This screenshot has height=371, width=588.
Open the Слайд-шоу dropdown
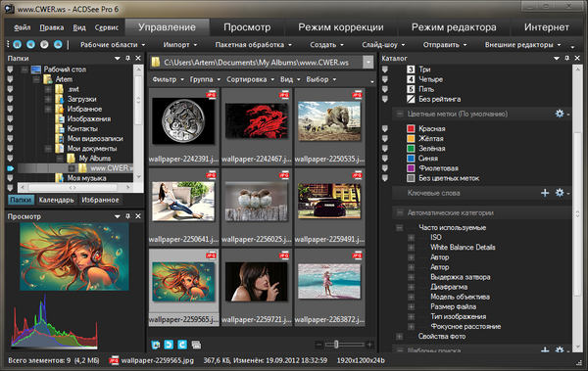(x=383, y=45)
